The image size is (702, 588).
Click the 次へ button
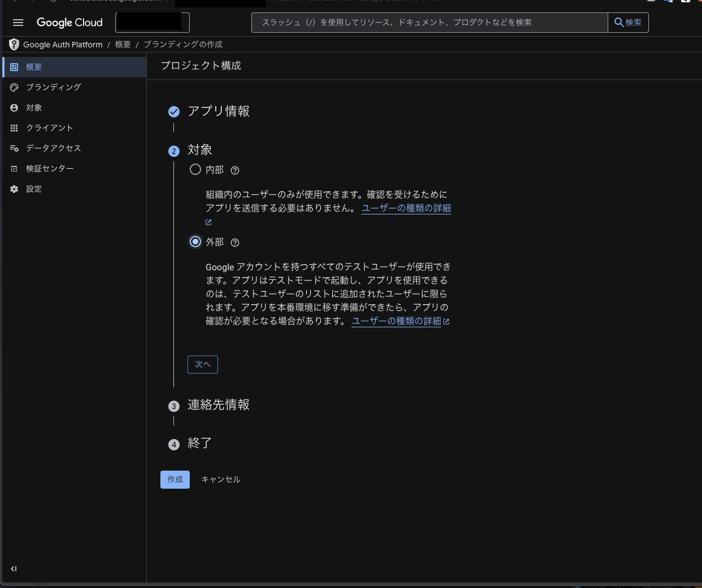(x=202, y=365)
